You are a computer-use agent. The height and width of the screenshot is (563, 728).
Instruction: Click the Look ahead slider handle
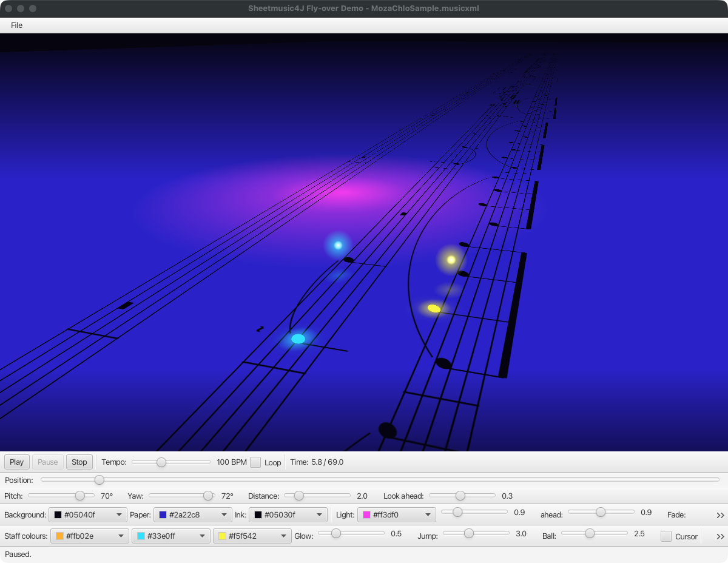coord(460,496)
